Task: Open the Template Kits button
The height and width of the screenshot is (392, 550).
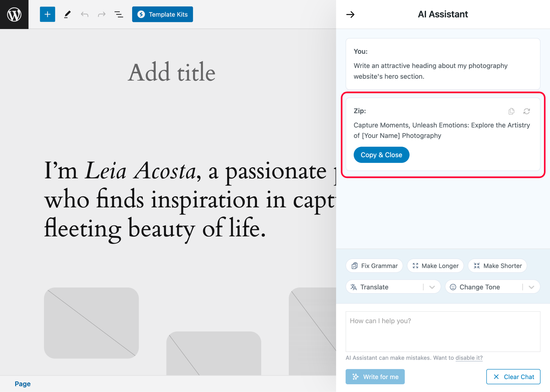Action: tap(162, 14)
